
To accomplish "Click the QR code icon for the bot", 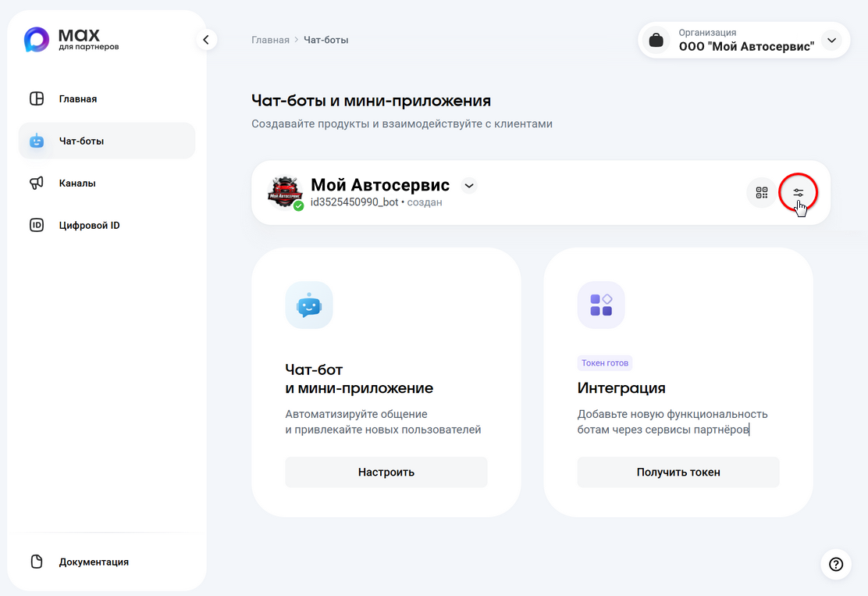I will point(761,193).
